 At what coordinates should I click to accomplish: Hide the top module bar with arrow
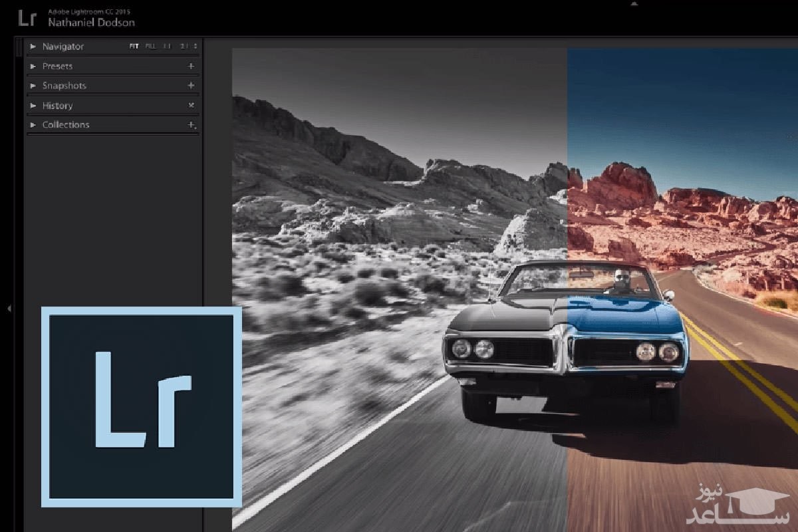[634, 3]
